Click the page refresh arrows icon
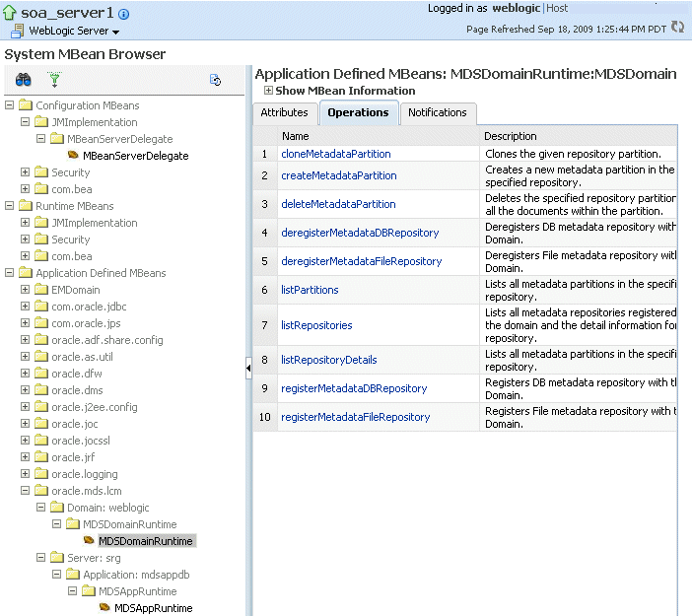The height and width of the screenshot is (616, 692). 677,27
